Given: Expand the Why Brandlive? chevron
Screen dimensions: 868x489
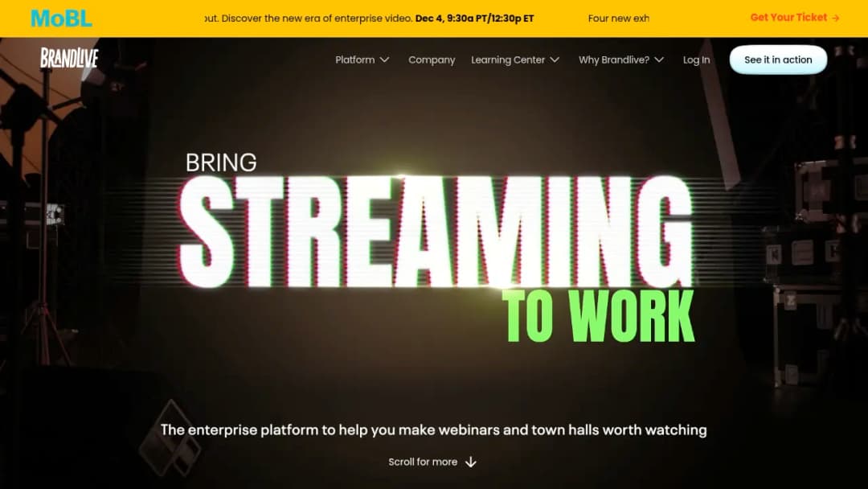Looking at the screenshot, I should pos(659,60).
